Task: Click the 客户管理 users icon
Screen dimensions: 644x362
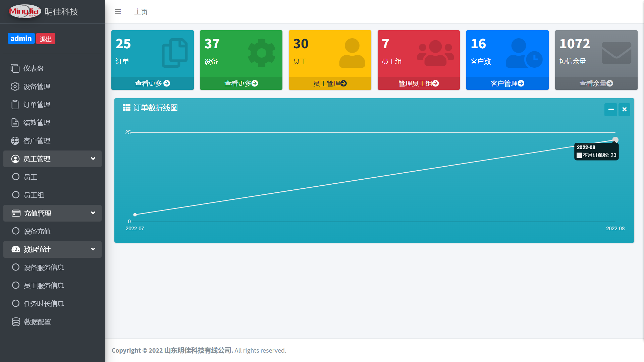Action: (15, 141)
